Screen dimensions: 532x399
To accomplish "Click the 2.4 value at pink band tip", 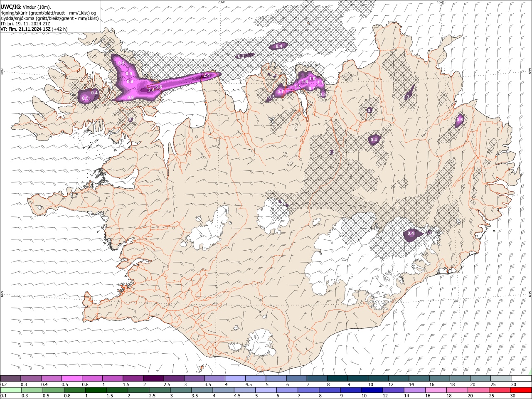I will [206, 76].
